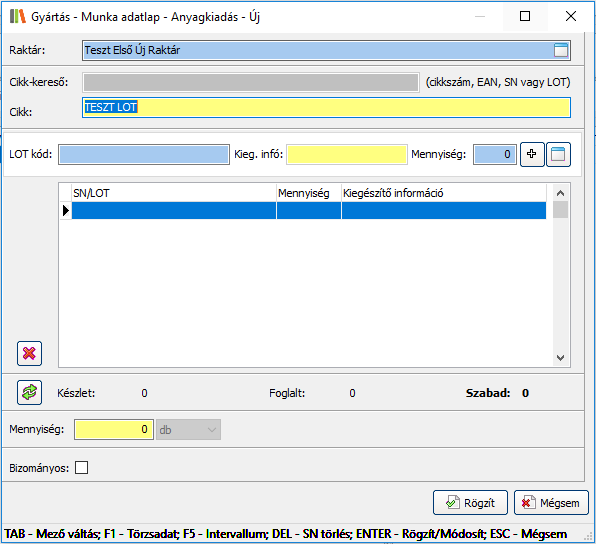The image size is (596, 544).
Task: Click the Cikk-kereső search field
Action: pyautogui.click(x=251, y=82)
